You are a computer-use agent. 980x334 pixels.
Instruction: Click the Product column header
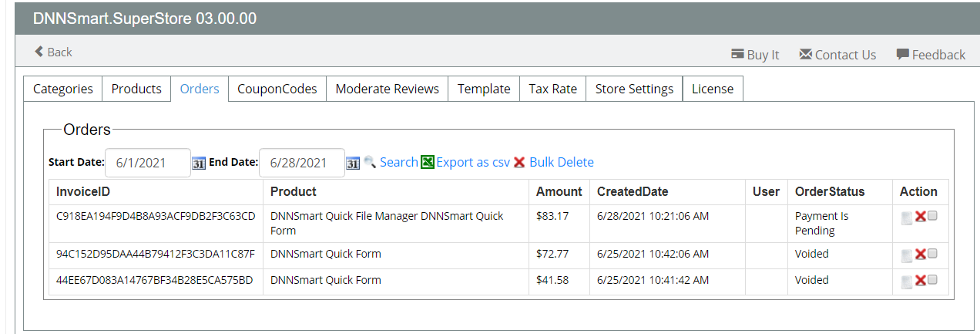click(397, 192)
